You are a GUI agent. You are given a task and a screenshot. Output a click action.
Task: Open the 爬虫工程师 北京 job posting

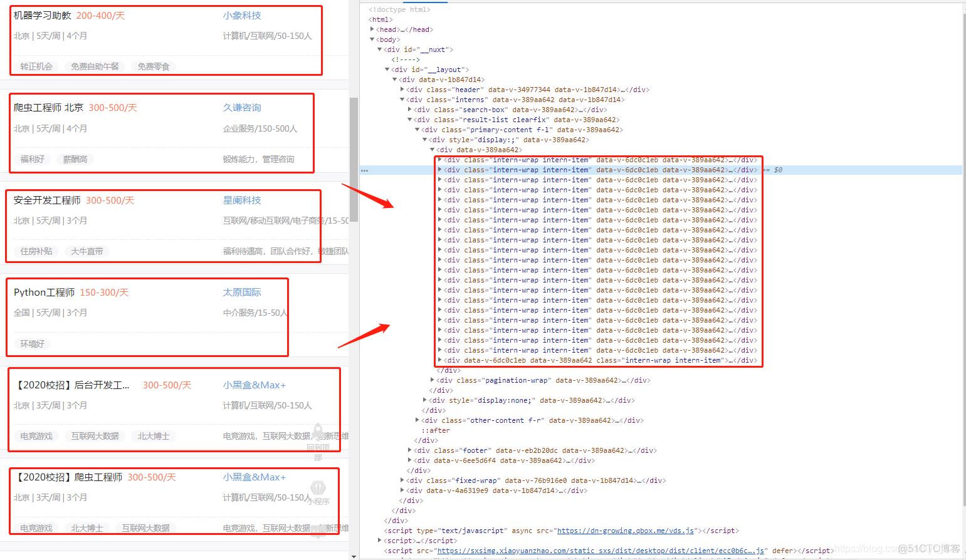point(48,108)
